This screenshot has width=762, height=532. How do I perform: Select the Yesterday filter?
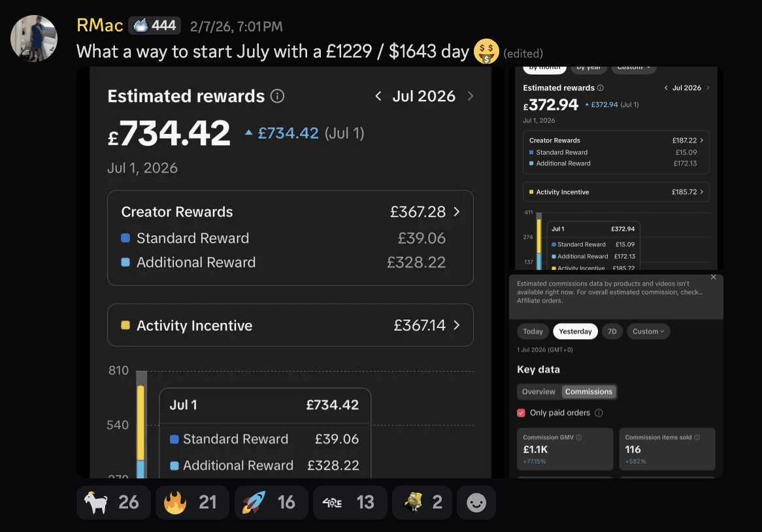[575, 331]
